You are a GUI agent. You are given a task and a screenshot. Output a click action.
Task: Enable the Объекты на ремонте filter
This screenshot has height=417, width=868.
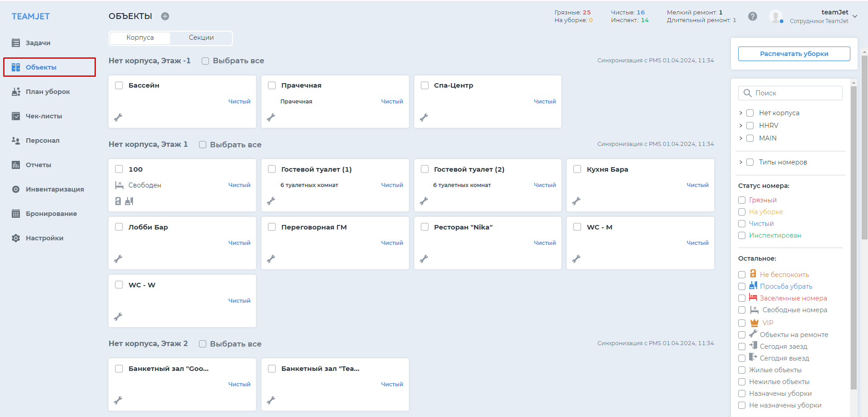(x=742, y=335)
